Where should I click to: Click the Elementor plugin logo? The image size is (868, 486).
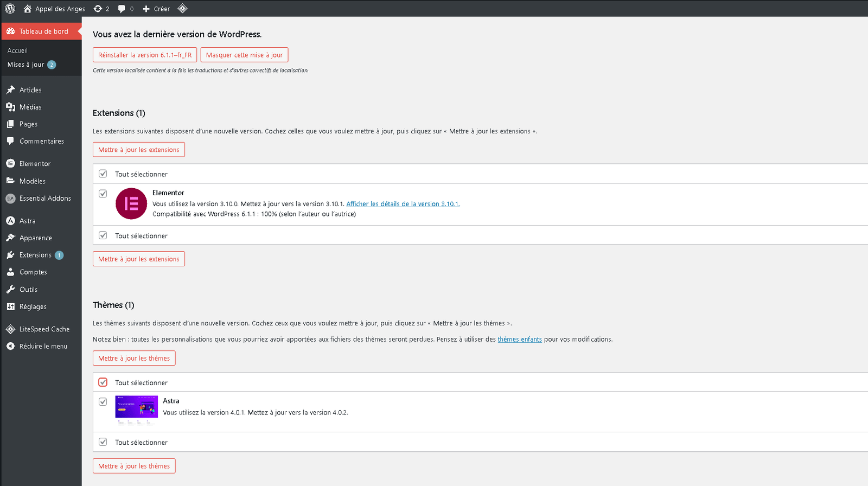131,203
